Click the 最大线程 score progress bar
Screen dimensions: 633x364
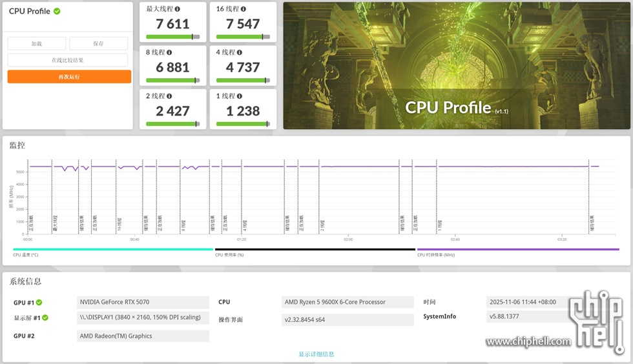coord(172,37)
